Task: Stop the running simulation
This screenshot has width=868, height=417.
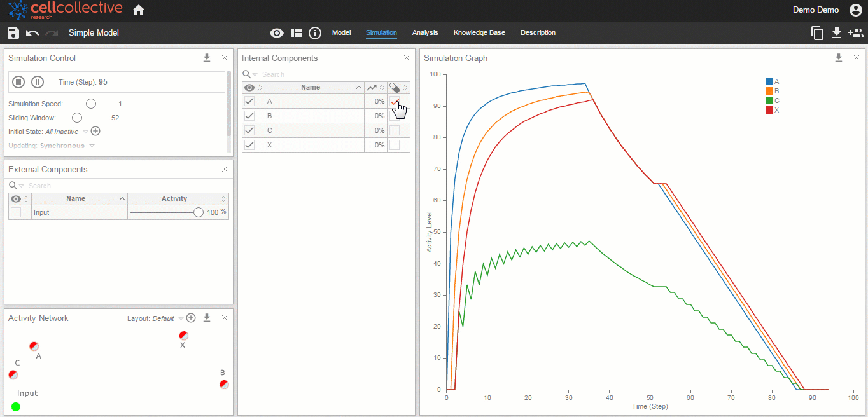Action: click(19, 81)
